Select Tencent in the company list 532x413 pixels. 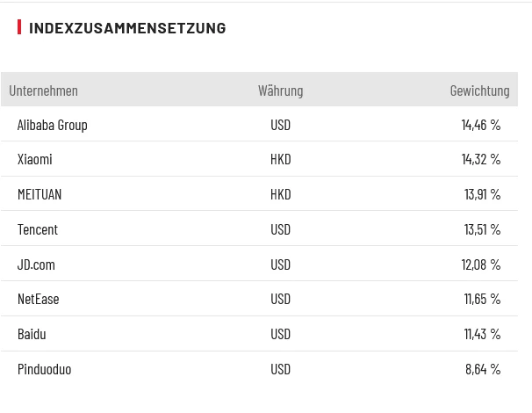pos(38,229)
